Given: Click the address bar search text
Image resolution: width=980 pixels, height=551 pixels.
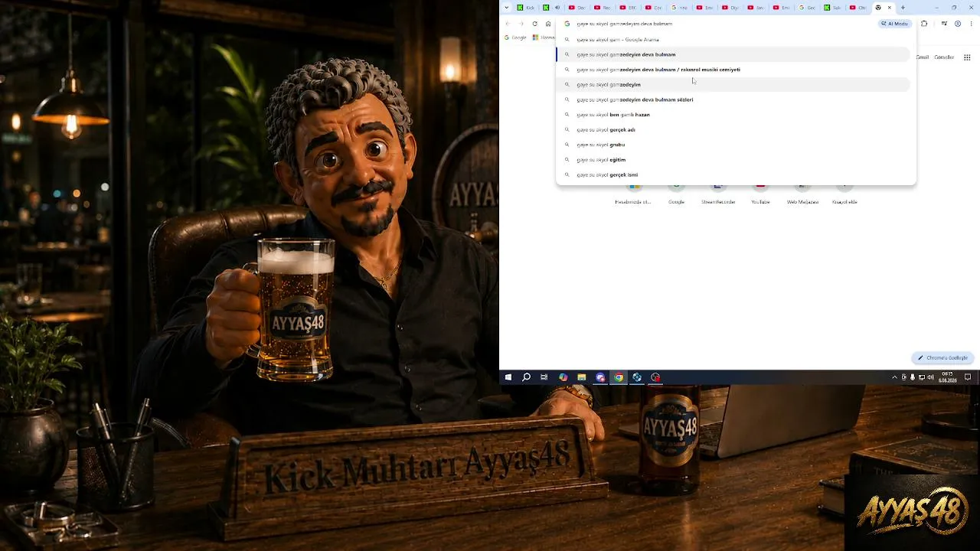Looking at the screenshot, I should [x=624, y=24].
